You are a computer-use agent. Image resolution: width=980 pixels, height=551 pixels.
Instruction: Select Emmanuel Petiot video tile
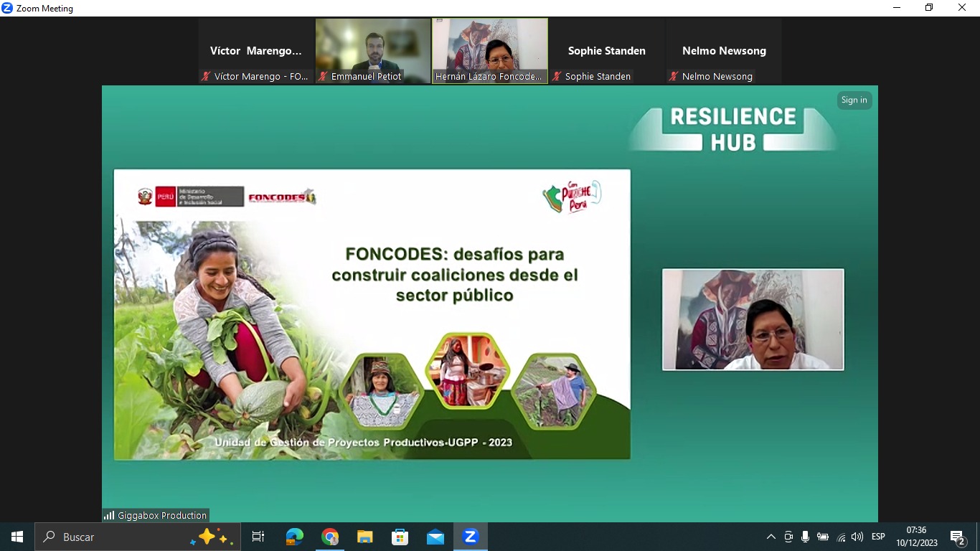[373, 51]
